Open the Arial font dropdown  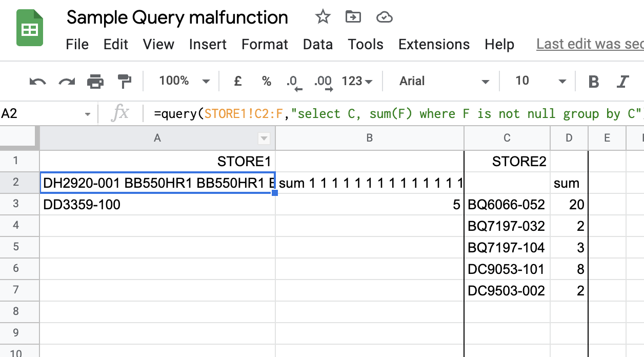tap(444, 81)
